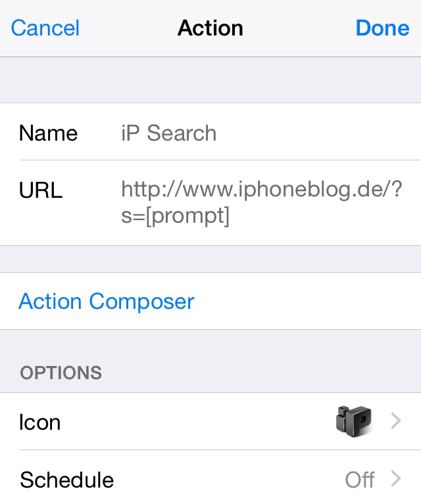Screen dimensions: 421x504
Task: Tap the iP logo icon thumbnail
Action: pos(354,421)
